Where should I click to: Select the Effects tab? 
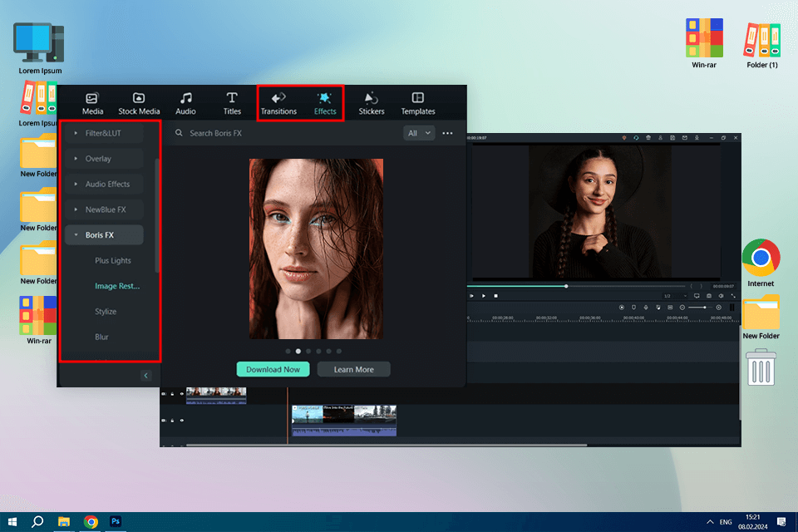pyautogui.click(x=325, y=103)
